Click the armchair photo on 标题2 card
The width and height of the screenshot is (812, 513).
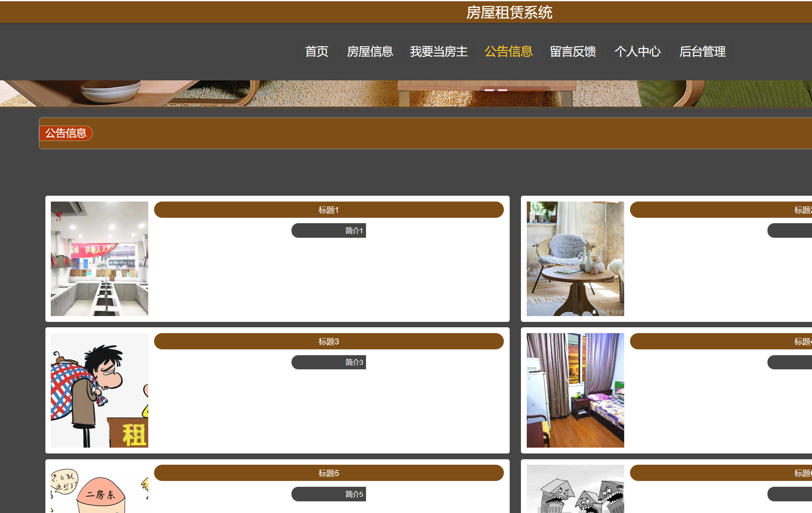click(x=575, y=259)
